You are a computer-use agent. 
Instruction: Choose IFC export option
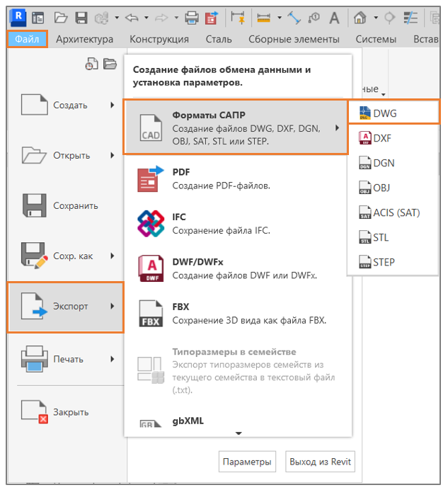click(x=237, y=224)
